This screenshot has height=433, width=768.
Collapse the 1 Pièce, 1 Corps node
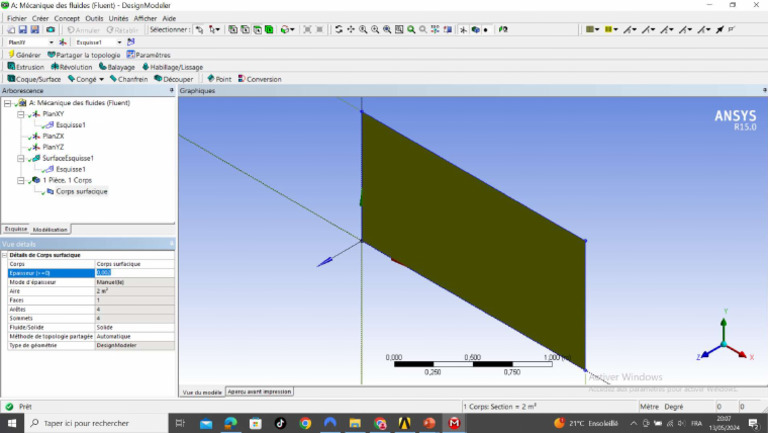click(x=21, y=180)
